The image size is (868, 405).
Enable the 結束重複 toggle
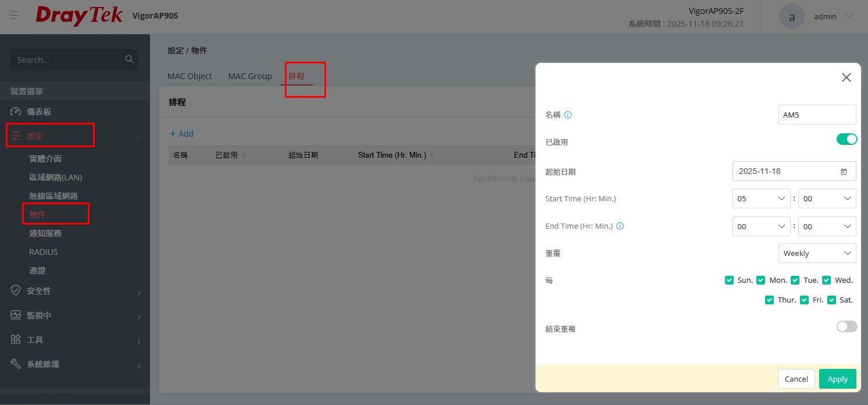click(x=846, y=326)
